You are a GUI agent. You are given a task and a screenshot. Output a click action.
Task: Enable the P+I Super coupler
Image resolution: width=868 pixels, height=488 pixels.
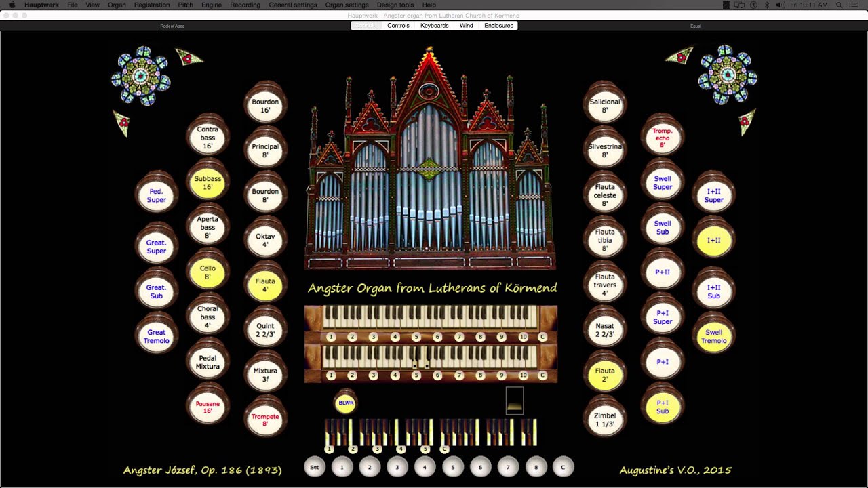tap(663, 317)
